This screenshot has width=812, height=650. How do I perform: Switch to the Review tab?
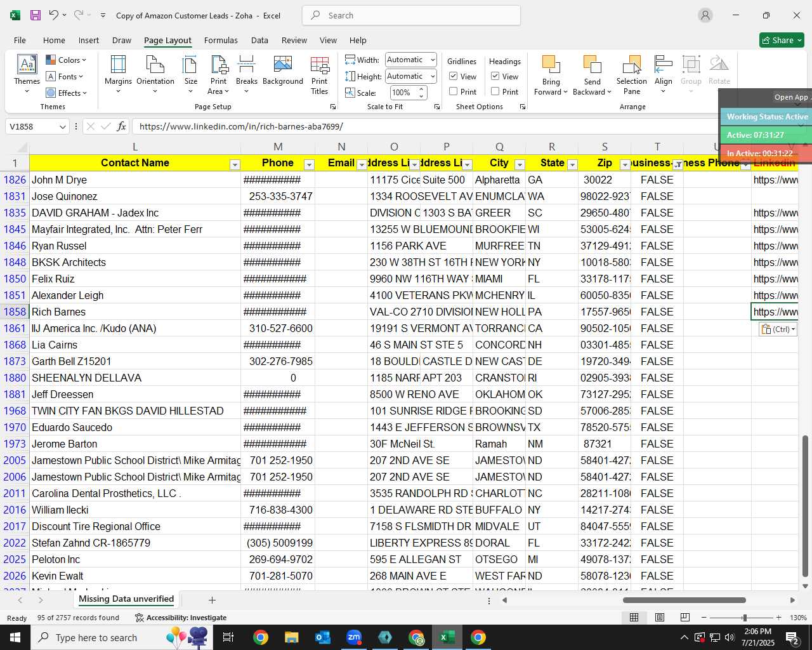(294, 40)
